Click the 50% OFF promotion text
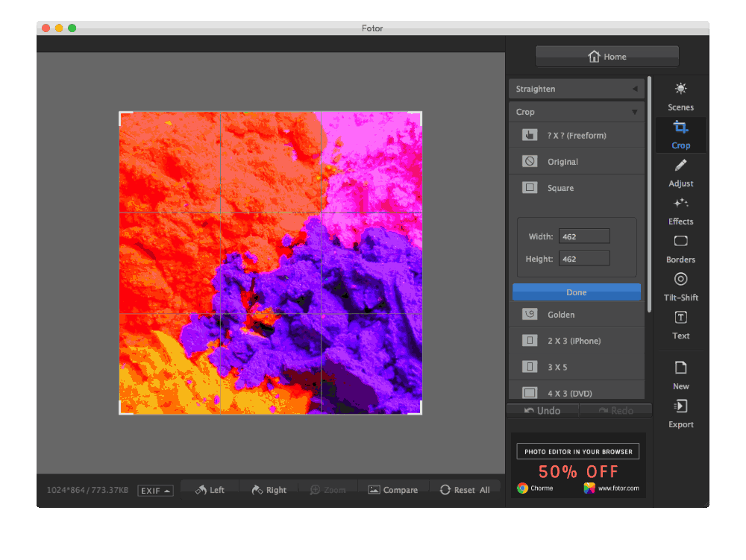The image size is (746, 560). click(578, 471)
